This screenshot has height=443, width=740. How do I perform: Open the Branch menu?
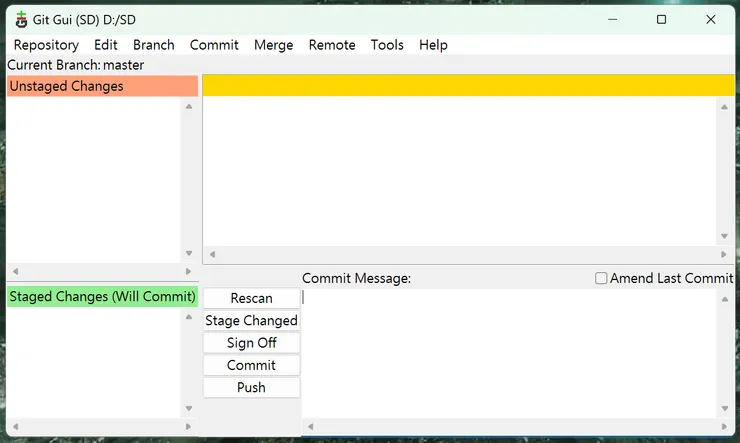(x=154, y=45)
